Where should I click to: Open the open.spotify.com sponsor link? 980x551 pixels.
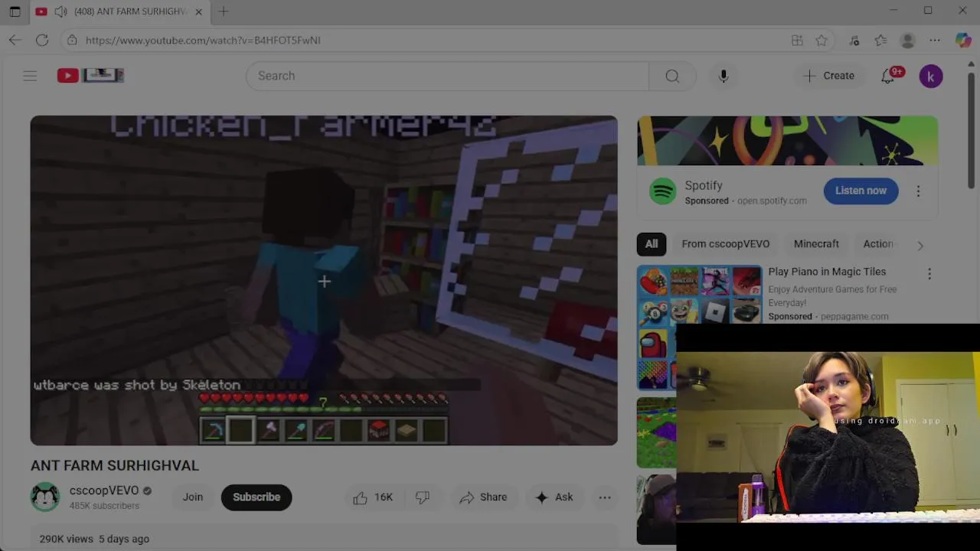pos(772,201)
